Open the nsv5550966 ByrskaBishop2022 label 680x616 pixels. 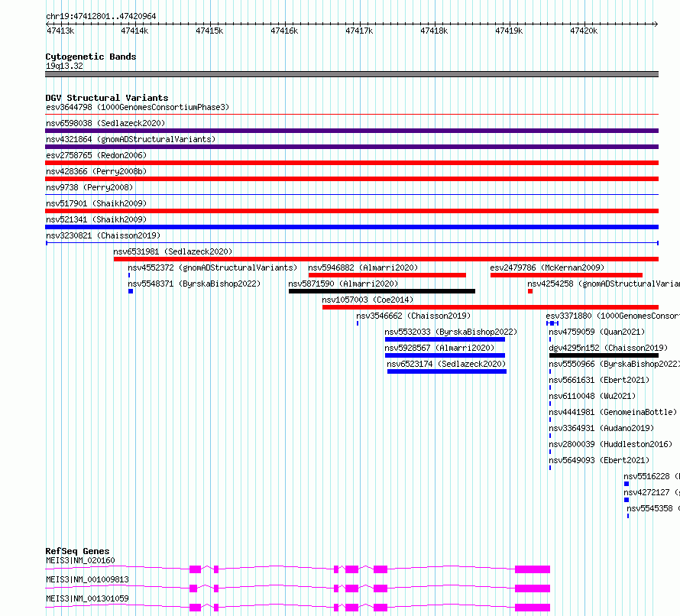(x=614, y=364)
